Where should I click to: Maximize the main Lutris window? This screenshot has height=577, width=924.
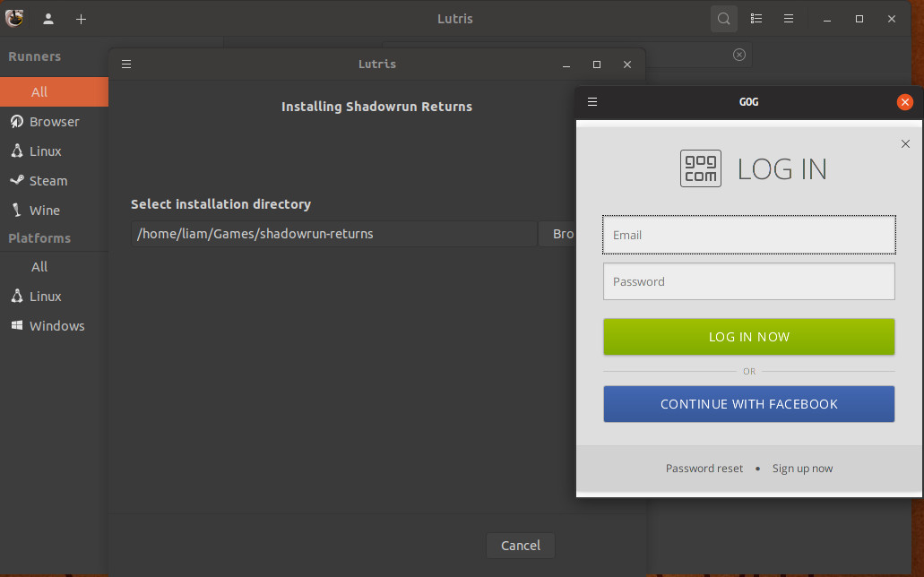pyautogui.click(x=859, y=19)
